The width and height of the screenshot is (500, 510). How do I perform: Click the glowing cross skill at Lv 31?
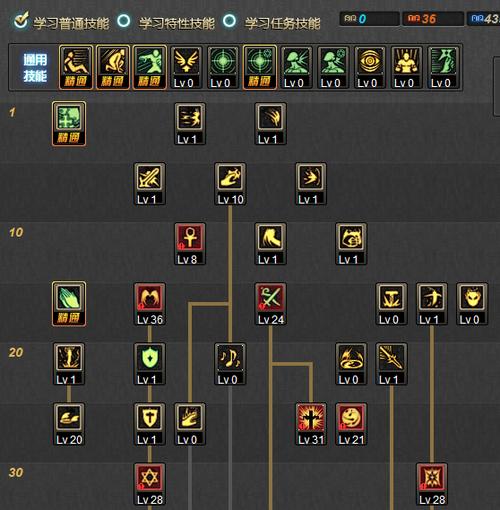coord(311,424)
